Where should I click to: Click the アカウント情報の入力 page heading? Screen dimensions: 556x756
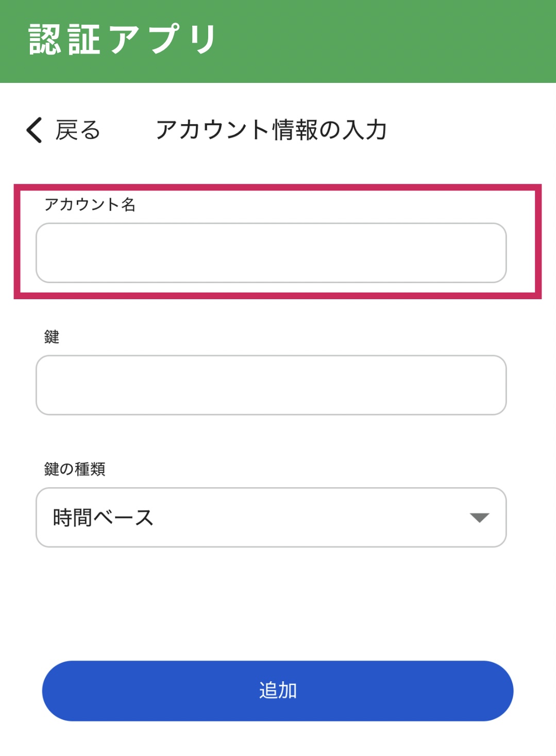tap(272, 130)
